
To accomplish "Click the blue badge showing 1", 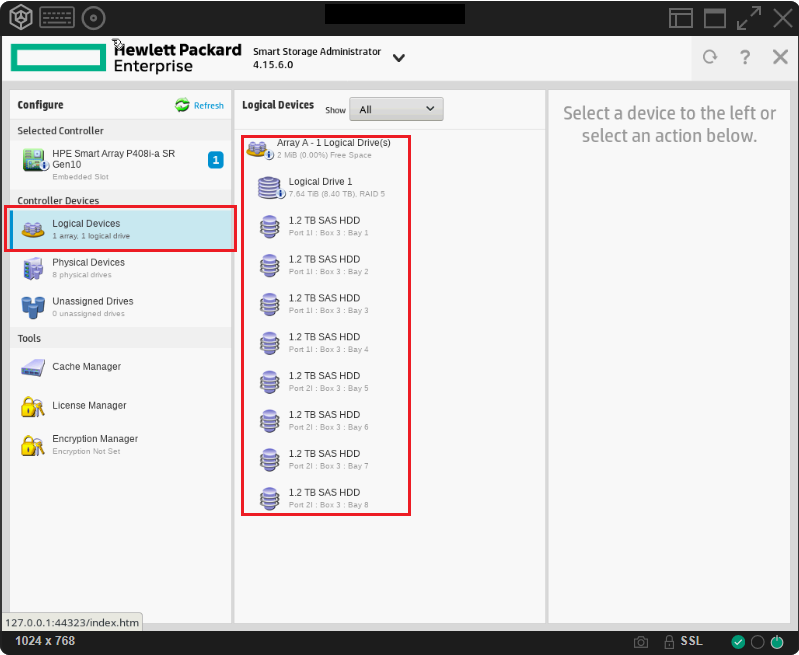I will pos(216,160).
